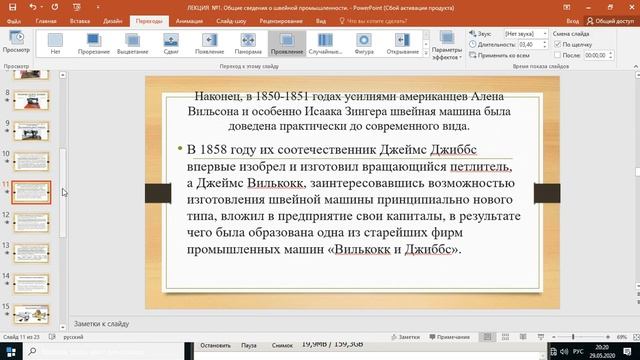Open the Рецензирование tab

pyautogui.click(x=281, y=21)
